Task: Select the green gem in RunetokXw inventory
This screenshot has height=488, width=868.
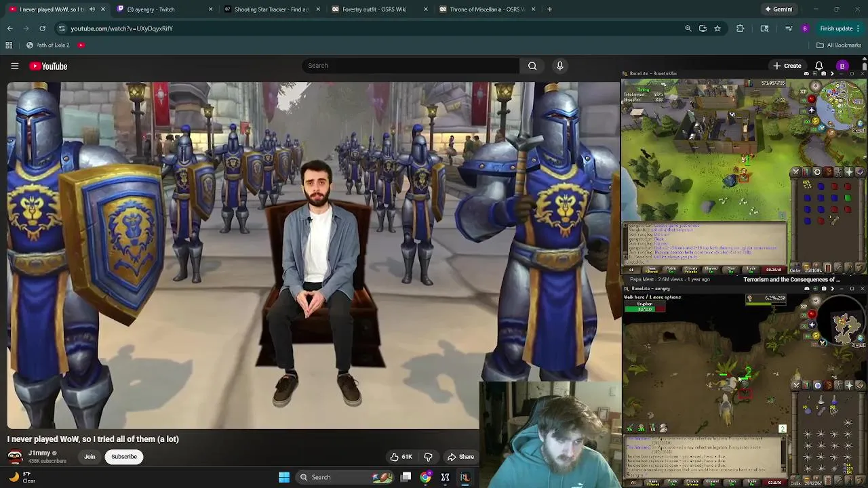Action: [848, 198]
